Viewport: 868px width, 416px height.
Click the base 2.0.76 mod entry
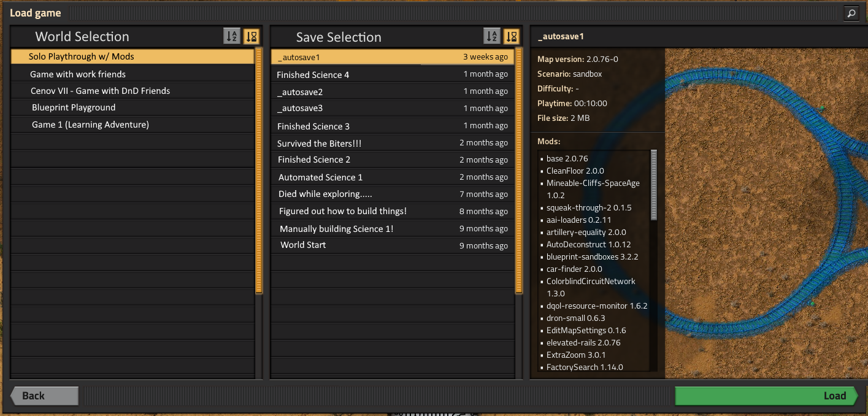(x=567, y=158)
